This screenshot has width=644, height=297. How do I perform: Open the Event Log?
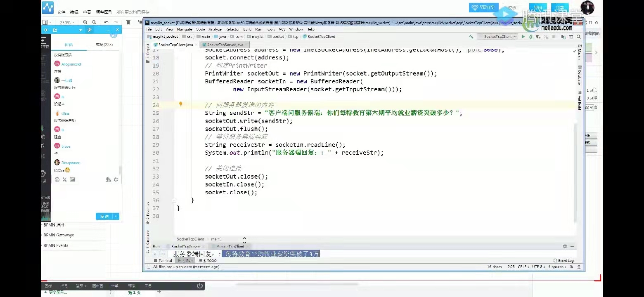pyautogui.click(x=563, y=261)
